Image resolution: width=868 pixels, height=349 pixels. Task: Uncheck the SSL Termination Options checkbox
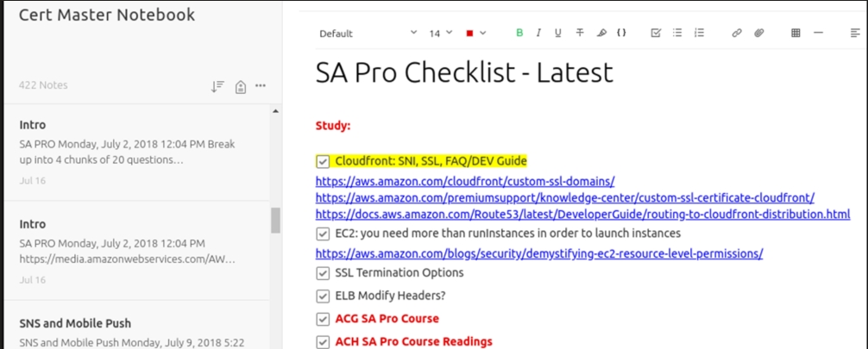pyautogui.click(x=322, y=273)
